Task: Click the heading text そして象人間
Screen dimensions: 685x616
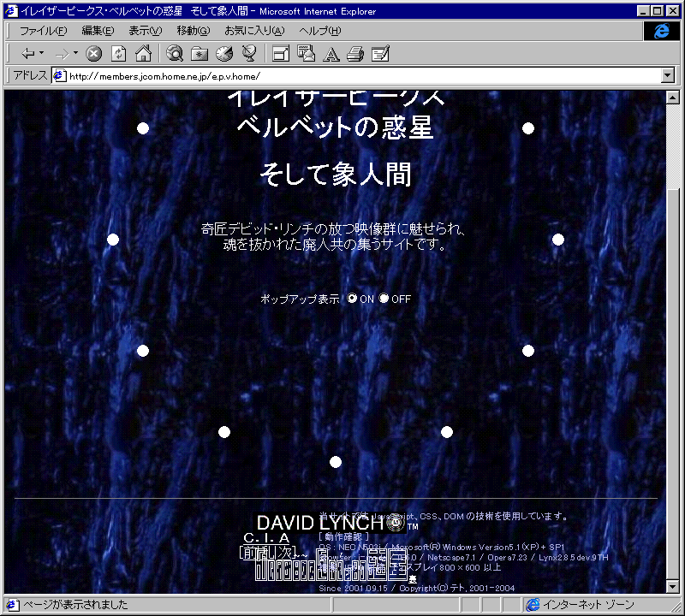Action: click(336, 174)
